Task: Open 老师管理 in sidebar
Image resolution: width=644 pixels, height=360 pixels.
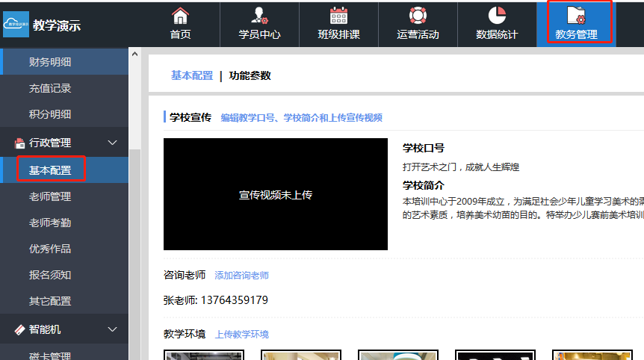Action: click(50, 196)
